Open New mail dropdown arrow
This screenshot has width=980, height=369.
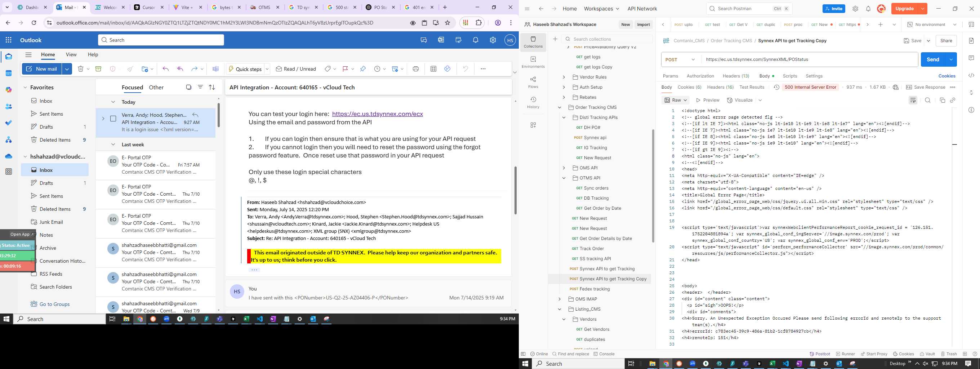(67, 69)
